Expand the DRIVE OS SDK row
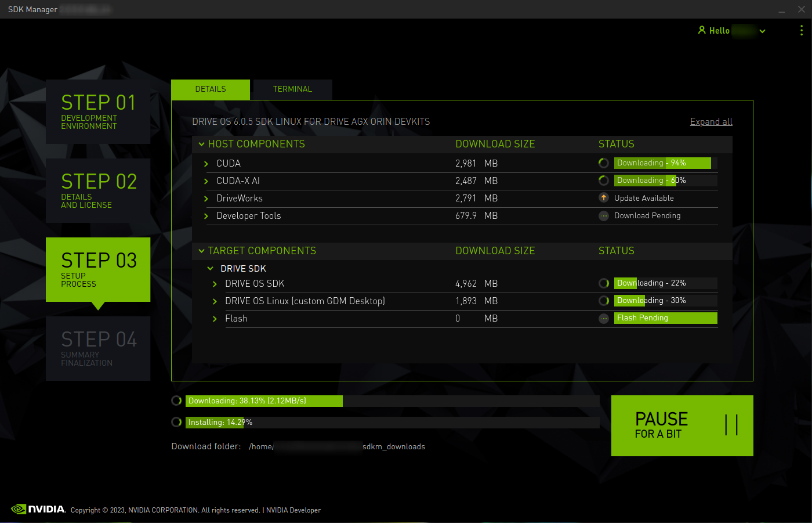 tap(215, 284)
